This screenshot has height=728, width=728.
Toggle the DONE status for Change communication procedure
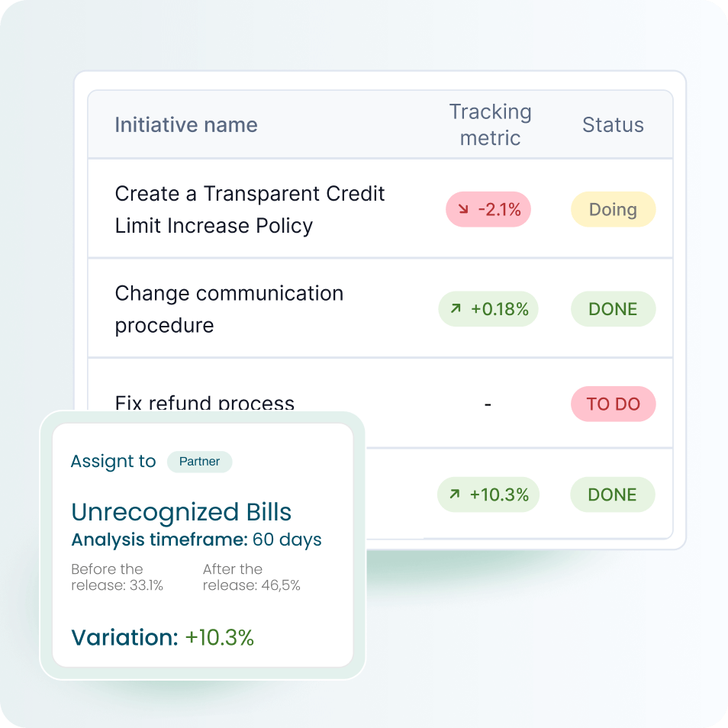coord(613,309)
